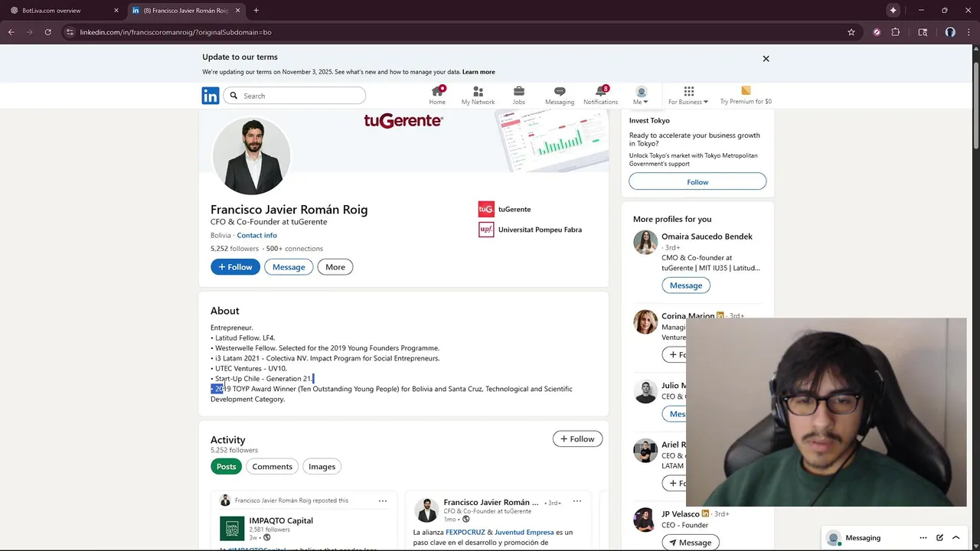The height and width of the screenshot is (551, 980).
Task: Open Notifications bell icon
Action: coord(600,96)
